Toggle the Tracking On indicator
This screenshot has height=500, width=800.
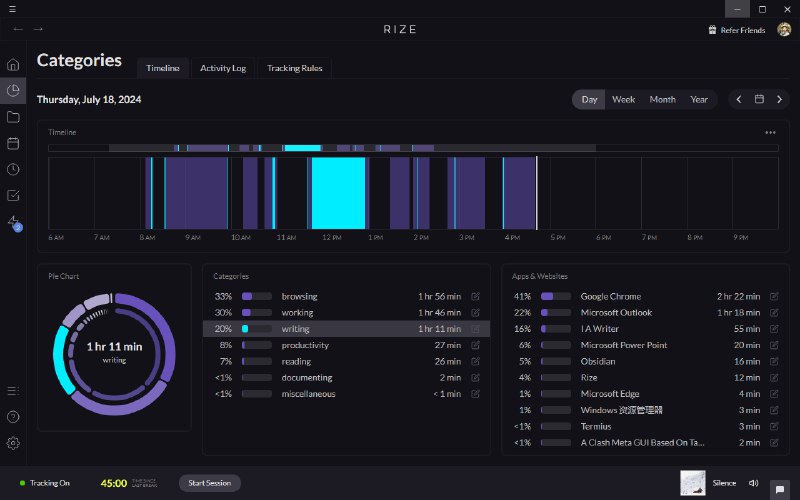click(x=45, y=483)
